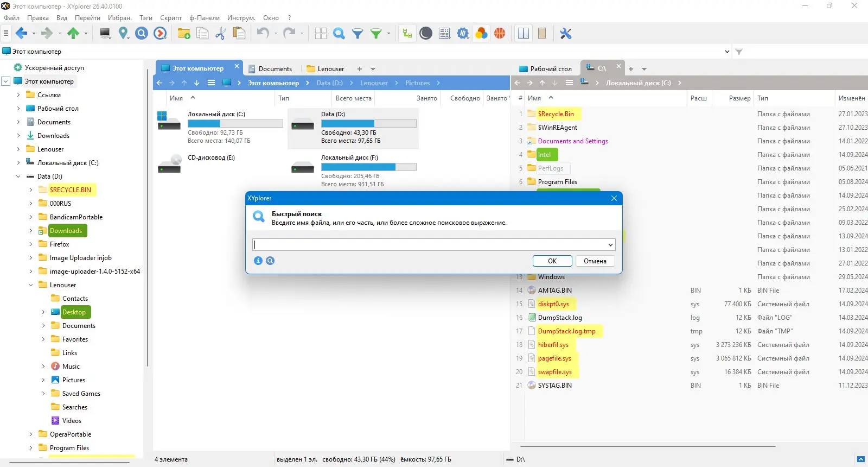This screenshot has width=868, height=467.
Task: Click the Undo arrow icon
Action: (263, 34)
